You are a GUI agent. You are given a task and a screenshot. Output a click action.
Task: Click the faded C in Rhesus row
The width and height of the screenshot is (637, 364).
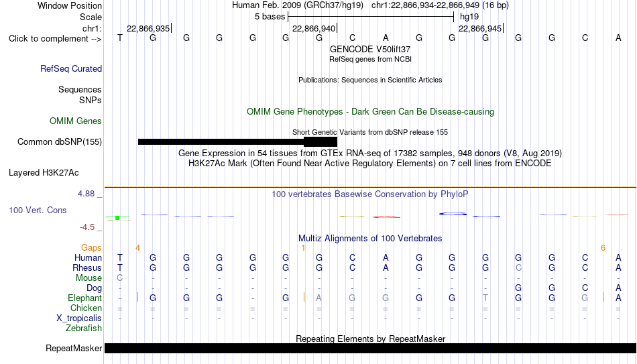click(518, 268)
